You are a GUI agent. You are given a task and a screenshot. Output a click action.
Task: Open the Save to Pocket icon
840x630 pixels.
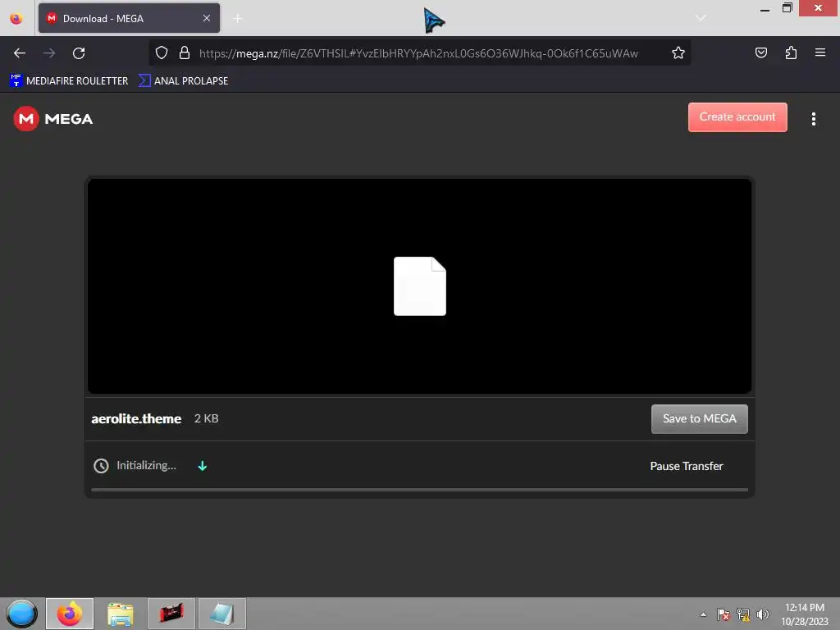761,52
